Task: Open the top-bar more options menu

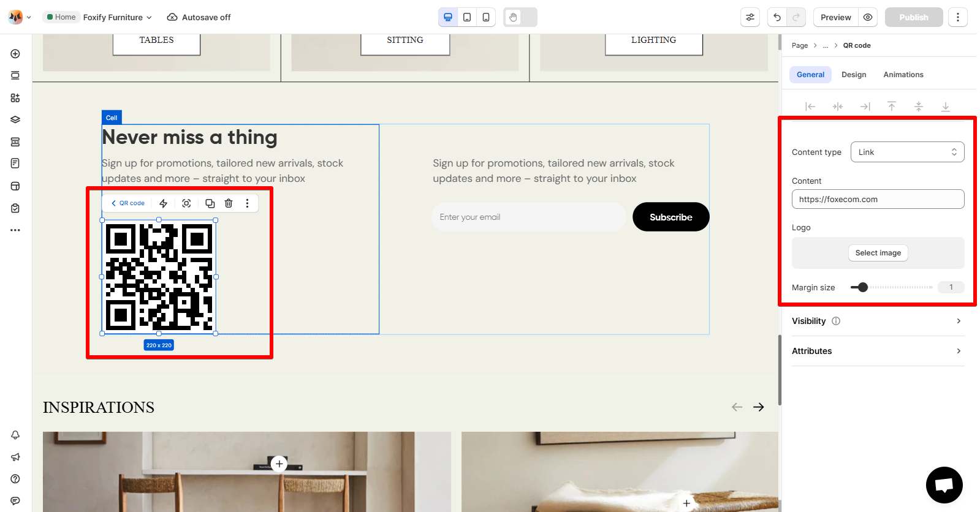Action: click(x=958, y=17)
